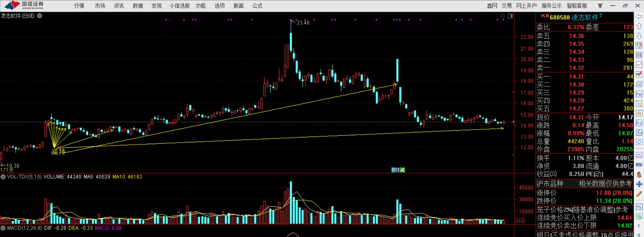The image size is (644, 237).
Task: Open the 资讯 menu
Action: click(x=119, y=6)
